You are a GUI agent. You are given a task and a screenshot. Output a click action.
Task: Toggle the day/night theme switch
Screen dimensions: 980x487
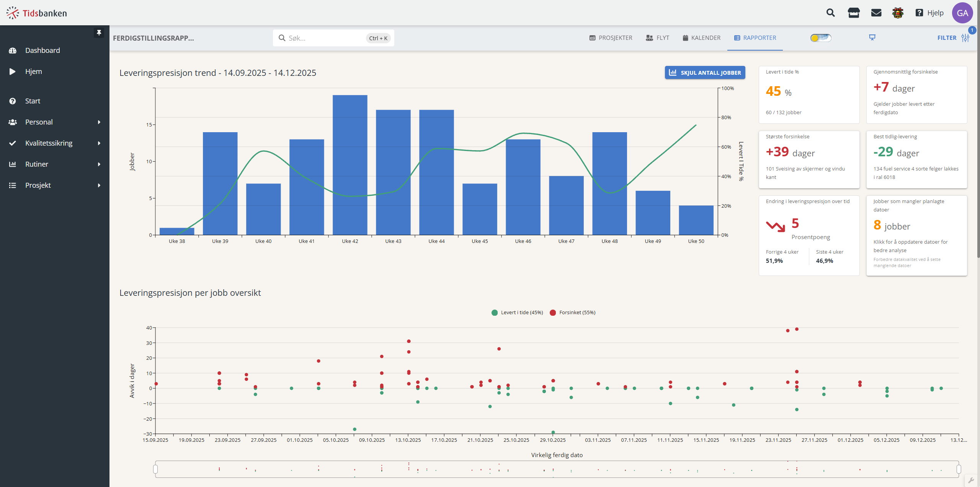(821, 38)
